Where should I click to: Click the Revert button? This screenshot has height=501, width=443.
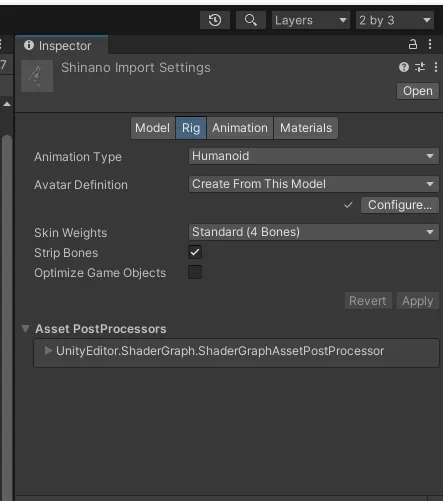coord(368,301)
